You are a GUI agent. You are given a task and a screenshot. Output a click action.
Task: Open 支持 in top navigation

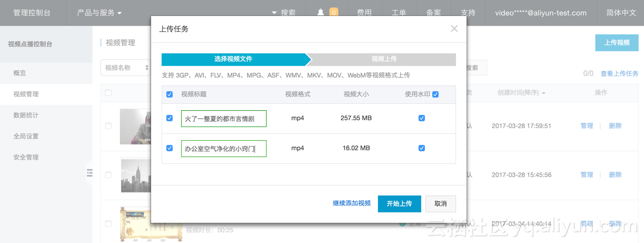pyautogui.click(x=468, y=13)
